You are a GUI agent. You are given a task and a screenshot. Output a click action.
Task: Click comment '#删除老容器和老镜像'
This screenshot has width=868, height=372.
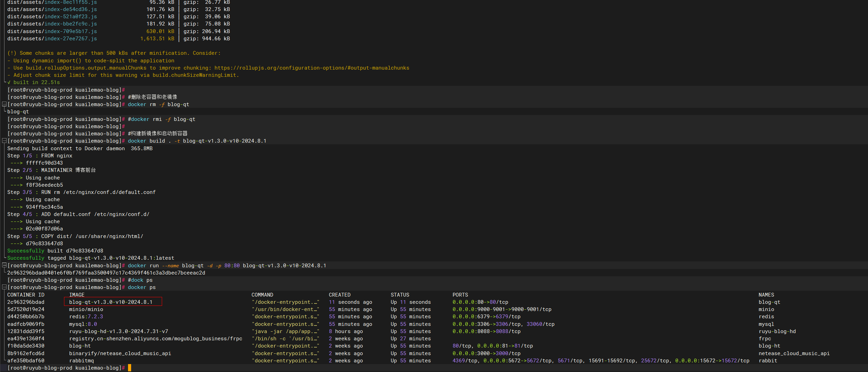click(152, 97)
